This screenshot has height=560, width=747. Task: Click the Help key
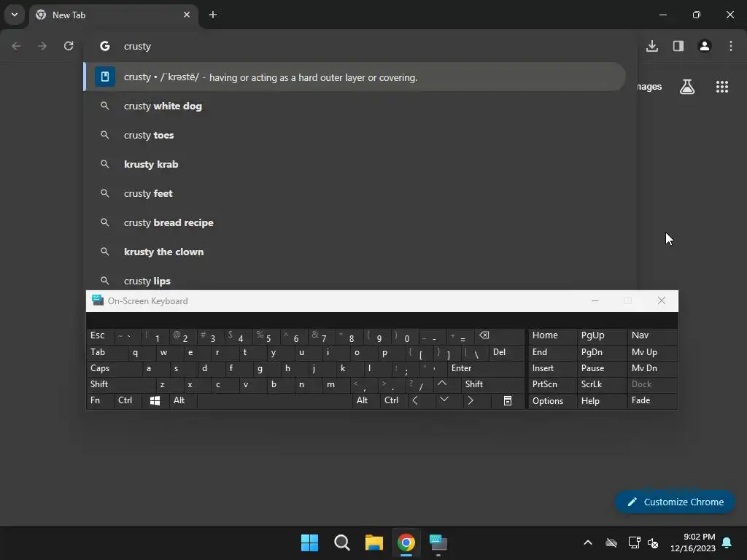(602, 400)
